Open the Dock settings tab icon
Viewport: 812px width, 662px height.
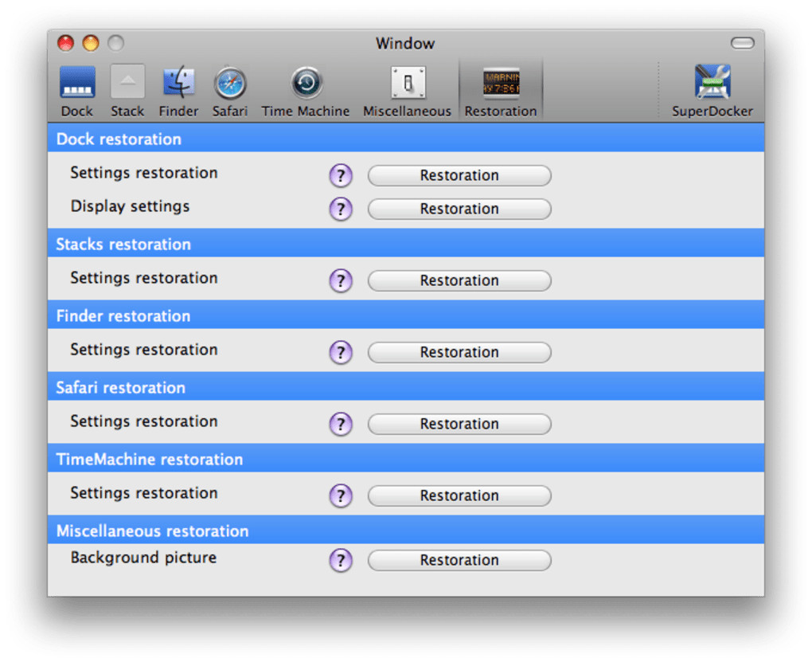[x=77, y=83]
